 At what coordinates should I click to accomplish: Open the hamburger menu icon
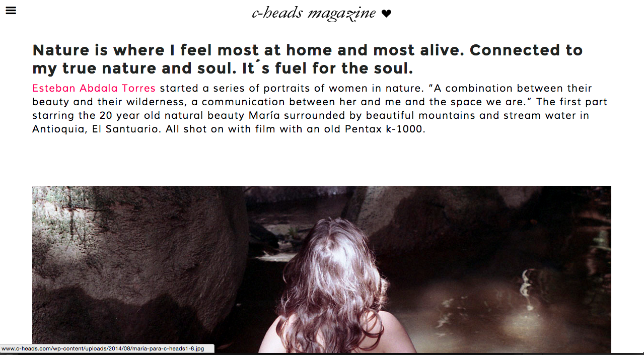11,10
